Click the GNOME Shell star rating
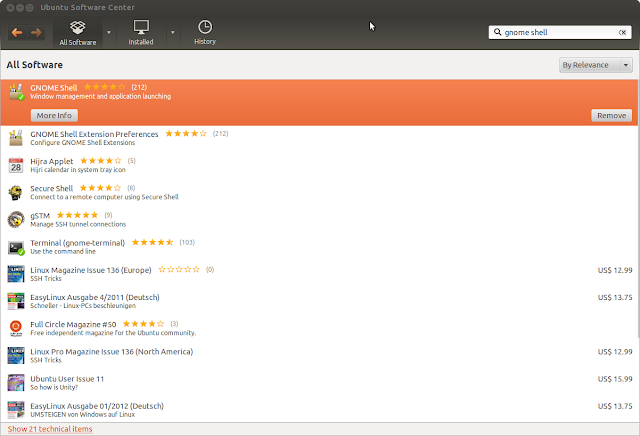The height and width of the screenshot is (436, 640). pos(104,87)
